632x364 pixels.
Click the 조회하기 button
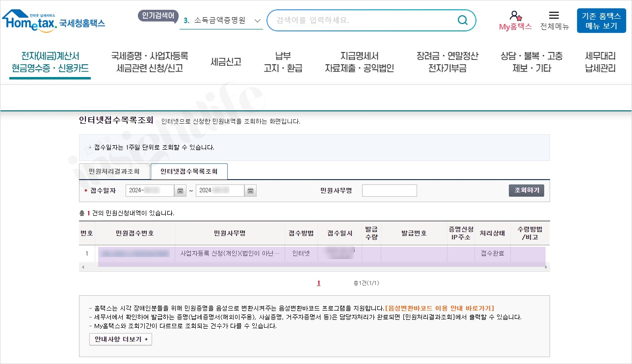click(x=527, y=190)
